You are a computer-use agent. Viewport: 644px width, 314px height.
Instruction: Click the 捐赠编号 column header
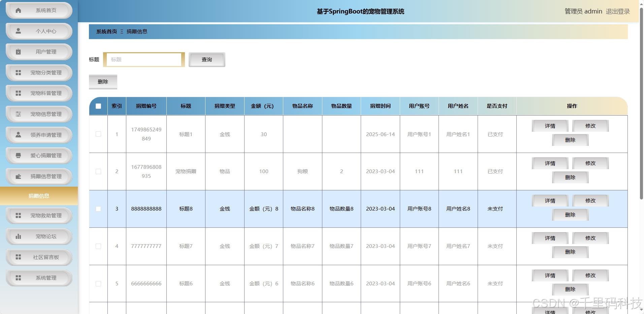click(x=146, y=106)
